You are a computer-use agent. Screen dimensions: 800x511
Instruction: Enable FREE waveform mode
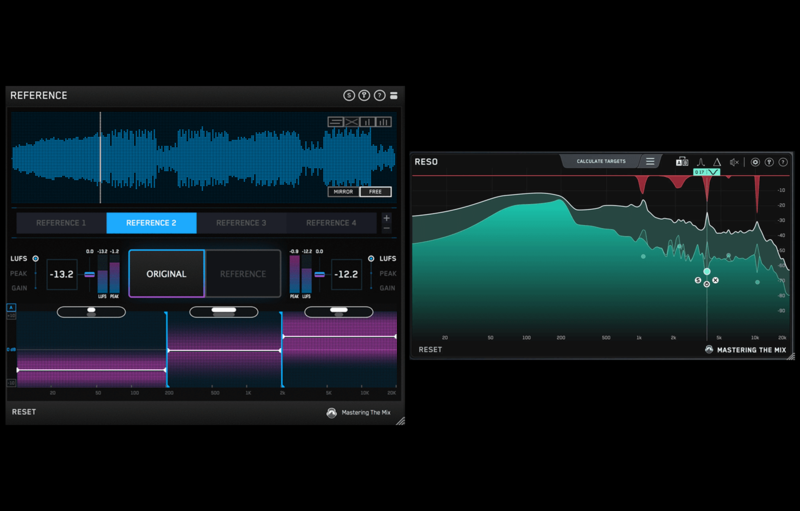tap(375, 191)
